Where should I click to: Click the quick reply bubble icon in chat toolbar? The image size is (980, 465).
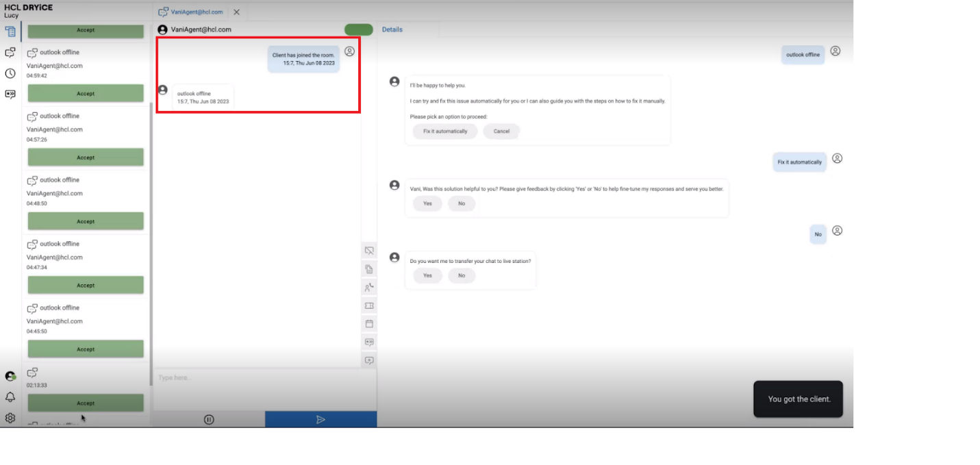[x=369, y=342]
